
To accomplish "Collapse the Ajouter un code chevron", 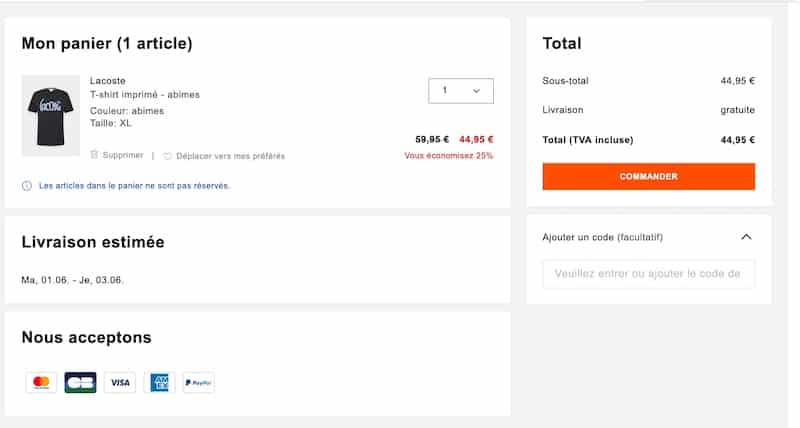I will click(x=746, y=237).
